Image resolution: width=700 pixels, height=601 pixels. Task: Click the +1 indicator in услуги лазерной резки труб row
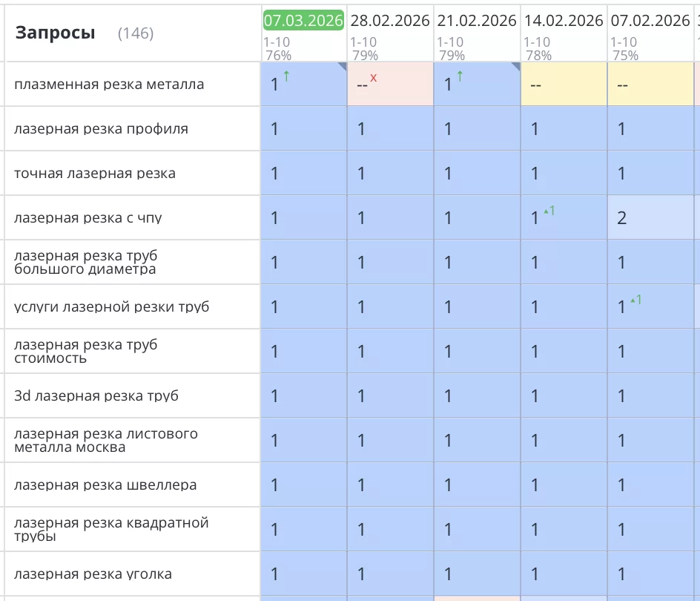point(635,300)
